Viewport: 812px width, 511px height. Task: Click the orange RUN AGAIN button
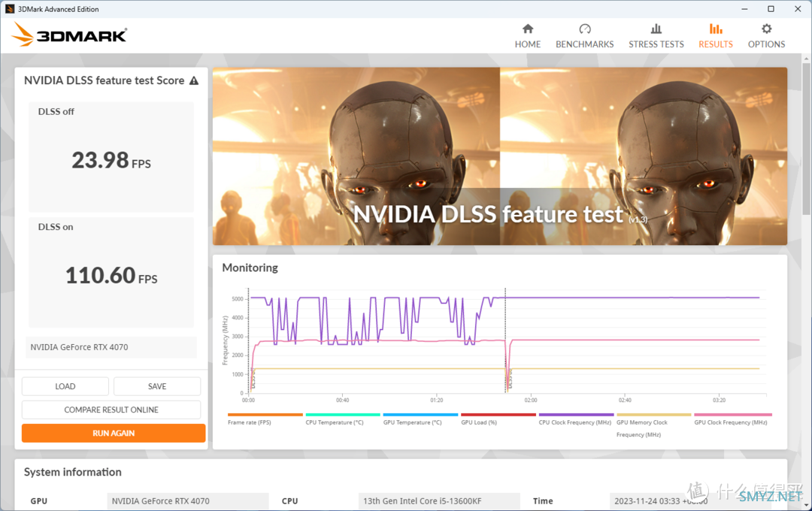click(x=114, y=433)
